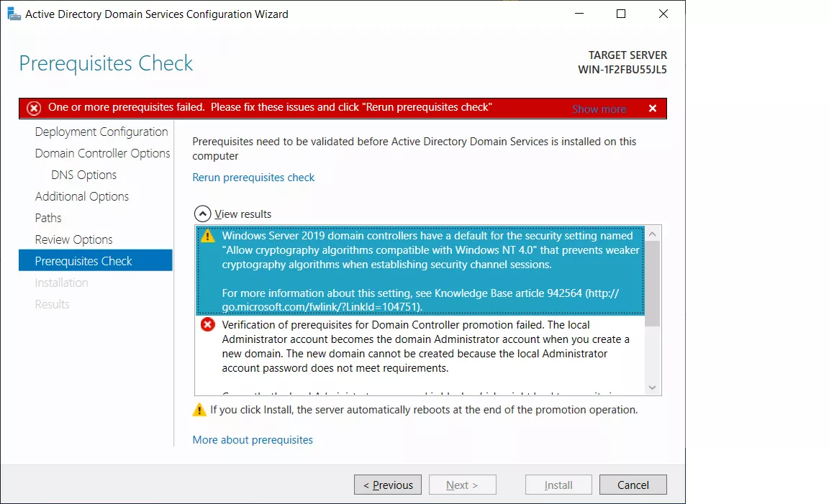The height and width of the screenshot is (504, 829).
Task: Click the 'View results' label
Action: click(x=243, y=214)
